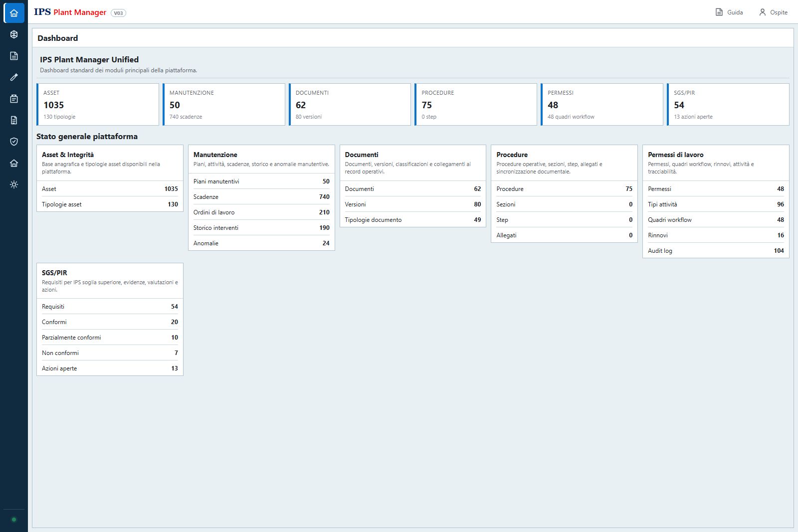Select the Requisiti row
798x532 pixels.
(110, 307)
